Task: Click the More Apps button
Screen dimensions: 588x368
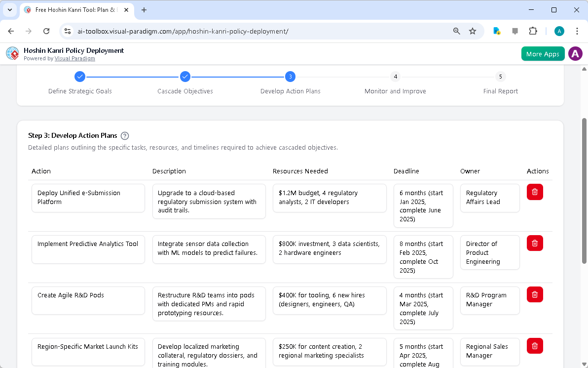Action: coord(543,53)
